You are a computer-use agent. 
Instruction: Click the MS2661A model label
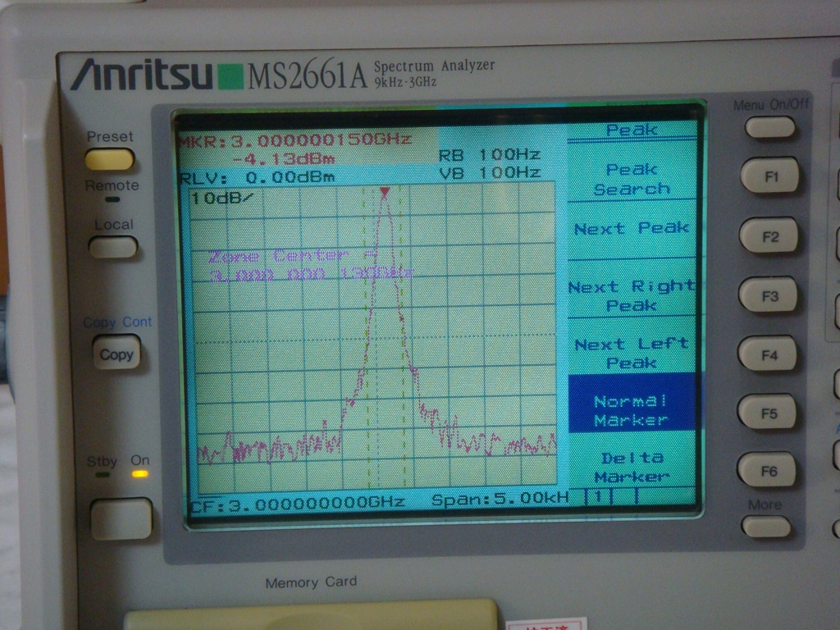tap(307, 76)
